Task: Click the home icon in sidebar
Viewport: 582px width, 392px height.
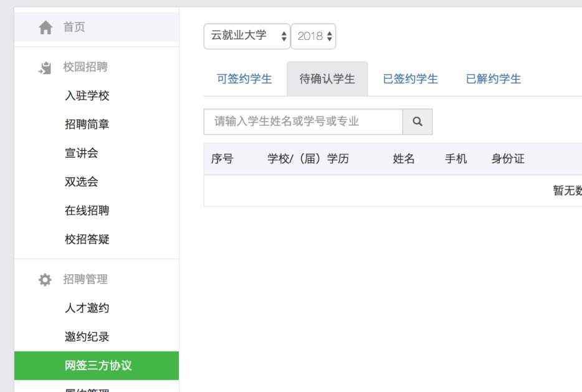Action: [x=45, y=27]
